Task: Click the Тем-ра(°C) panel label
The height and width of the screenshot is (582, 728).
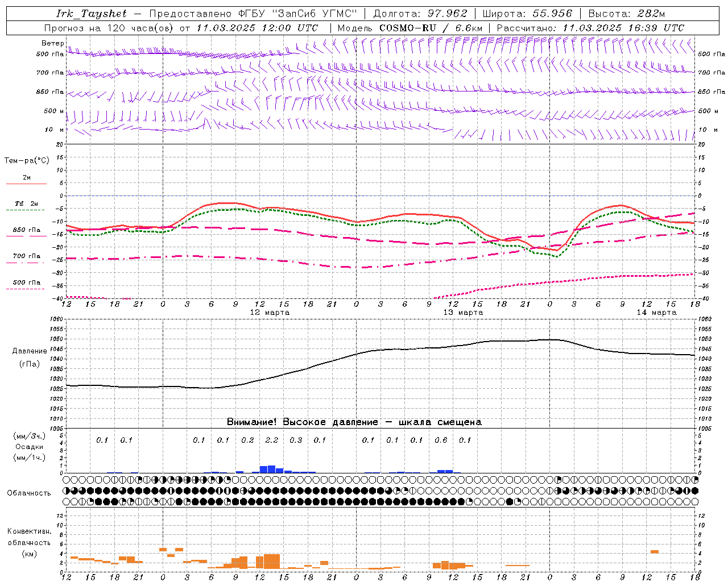Action: point(27,161)
